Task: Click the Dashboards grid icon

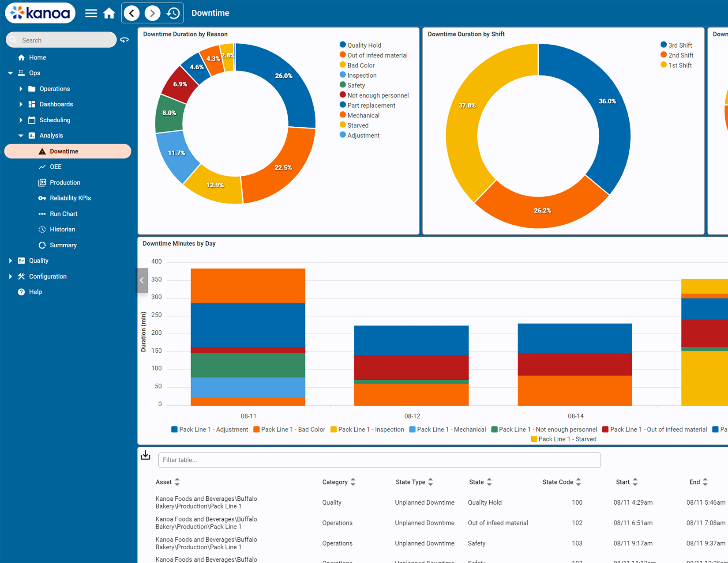Action: pyautogui.click(x=32, y=104)
